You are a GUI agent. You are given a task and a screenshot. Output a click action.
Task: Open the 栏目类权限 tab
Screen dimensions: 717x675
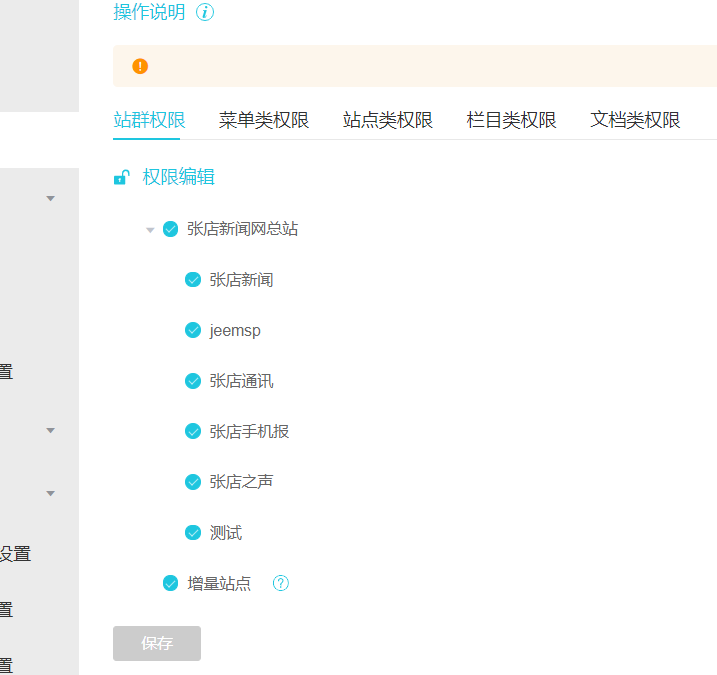click(511, 120)
